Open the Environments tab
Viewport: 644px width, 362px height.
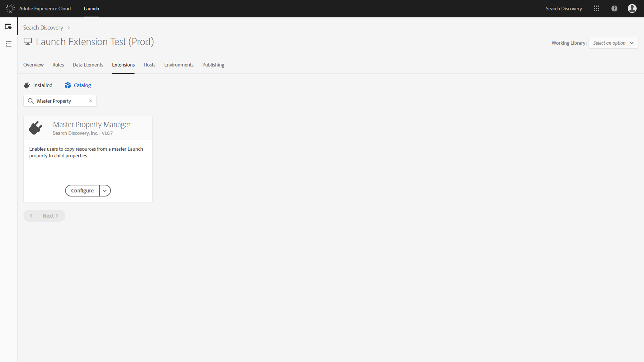tap(179, 65)
